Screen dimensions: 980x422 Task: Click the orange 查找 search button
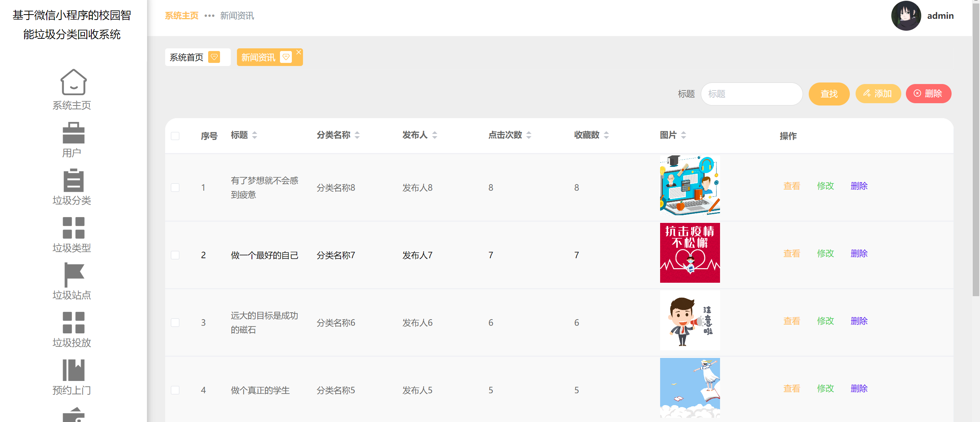pos(829,94)
